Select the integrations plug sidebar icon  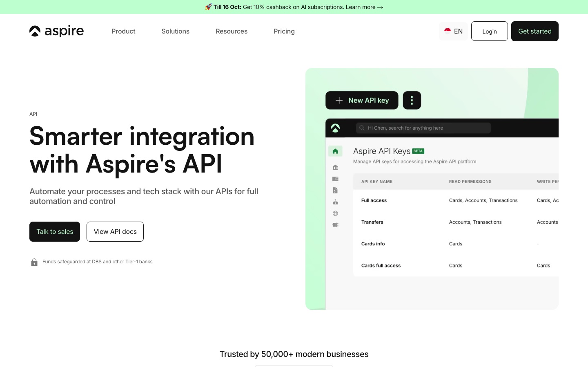(x=335, y=225)
